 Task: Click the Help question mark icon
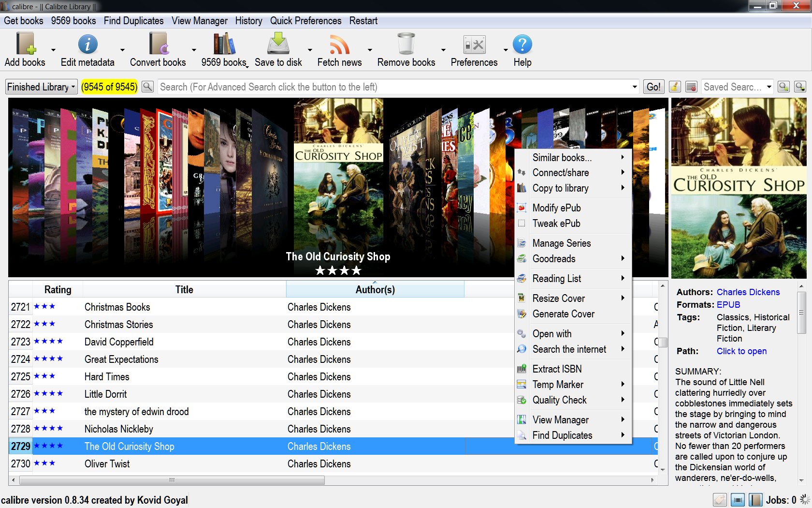pyautogui.click(x=522, y=44)
